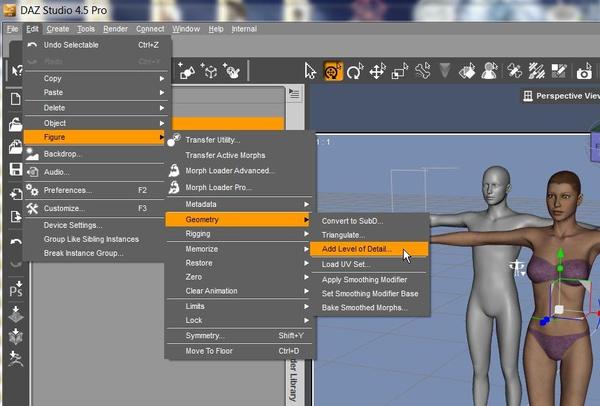Click the Merge Scene folder icon
Image resolution: width=600 pixels, height=406 pixels.
(16, 147)
